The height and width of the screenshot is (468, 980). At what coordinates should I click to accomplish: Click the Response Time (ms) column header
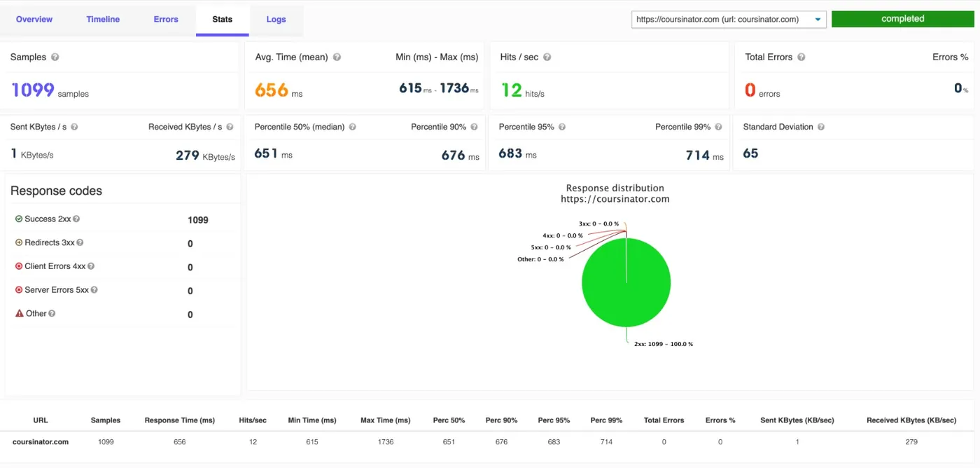pos(180,420)
